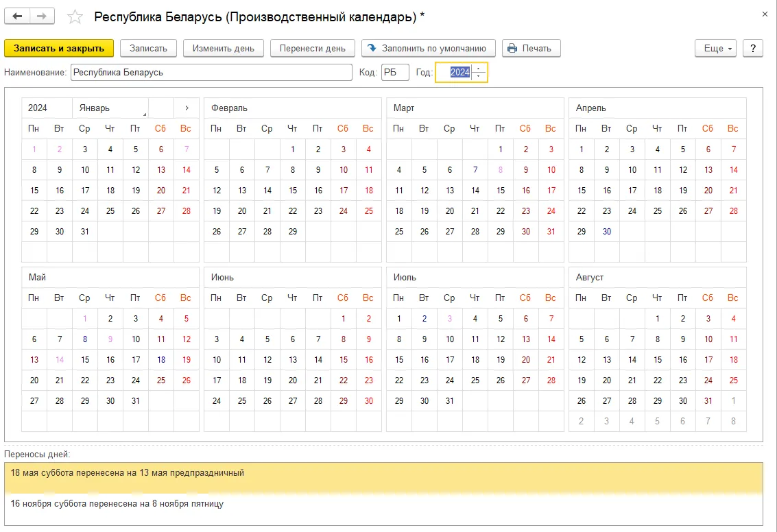Select January 31 in the calendar
The width and height of the screenshot is (777, 532).
(x=85, y=231)
